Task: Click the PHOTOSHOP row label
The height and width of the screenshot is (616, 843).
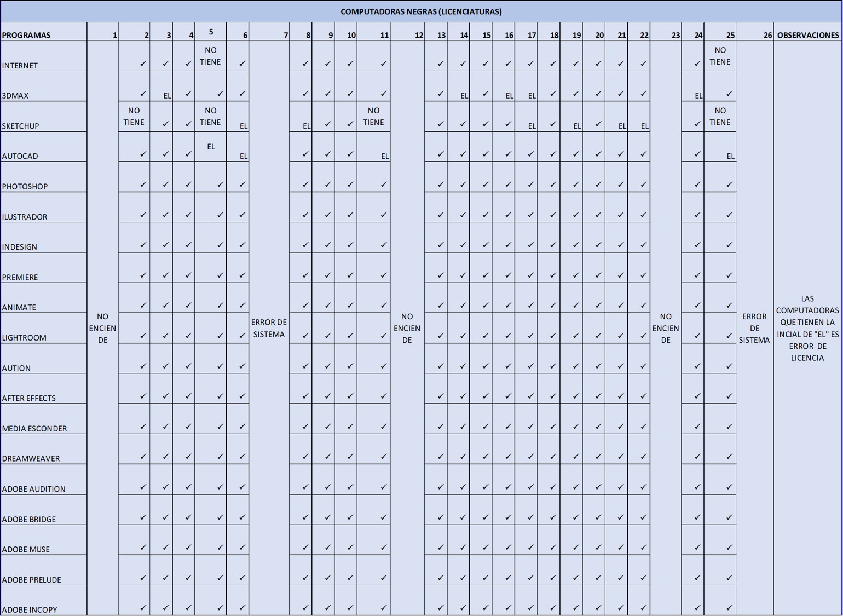Action: tap(44, 177)
